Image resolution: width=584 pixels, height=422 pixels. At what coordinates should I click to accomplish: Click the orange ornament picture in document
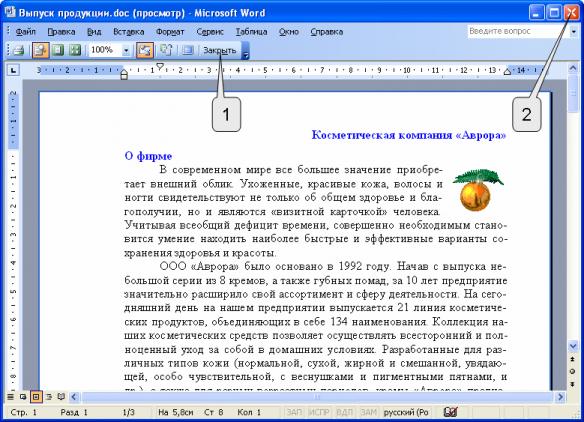[x=478, y=190]
